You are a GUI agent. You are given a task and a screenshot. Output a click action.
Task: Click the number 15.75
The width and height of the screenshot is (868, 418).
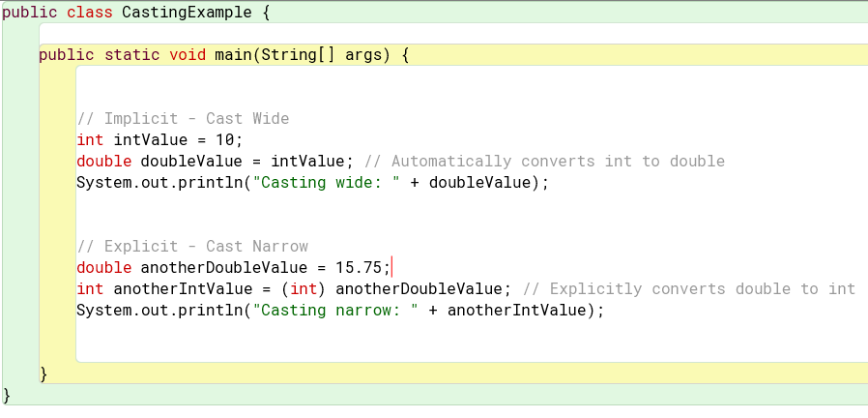[359, 268]
